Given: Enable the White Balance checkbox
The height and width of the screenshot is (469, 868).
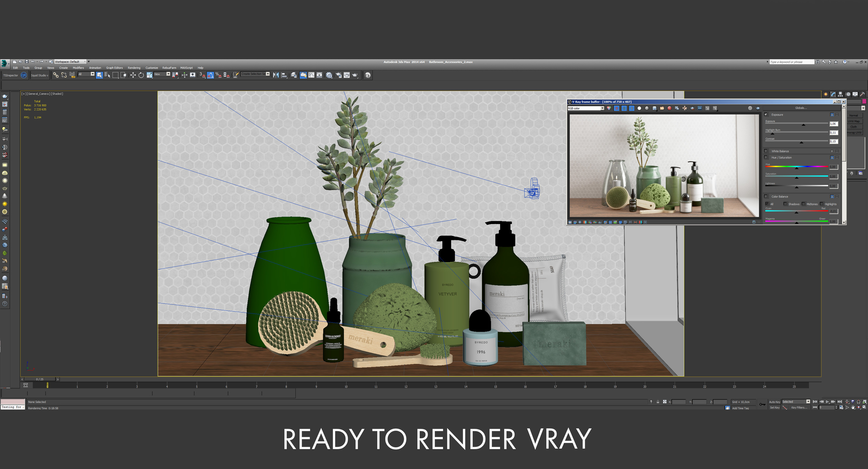Looking at the screenshot, I should [766, 151].
